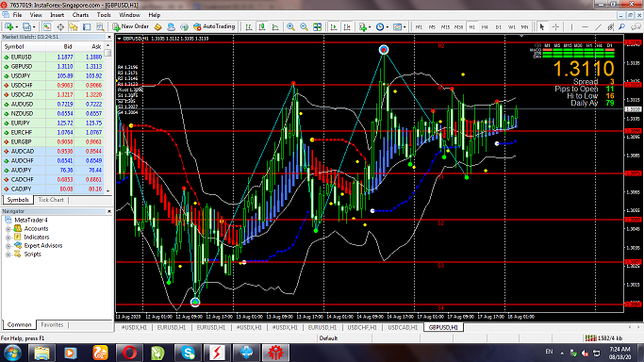The height and width of the screenshot is (362, 644).
Task: Toggle the Market Watch window icon
Action: tap(47, 26)
